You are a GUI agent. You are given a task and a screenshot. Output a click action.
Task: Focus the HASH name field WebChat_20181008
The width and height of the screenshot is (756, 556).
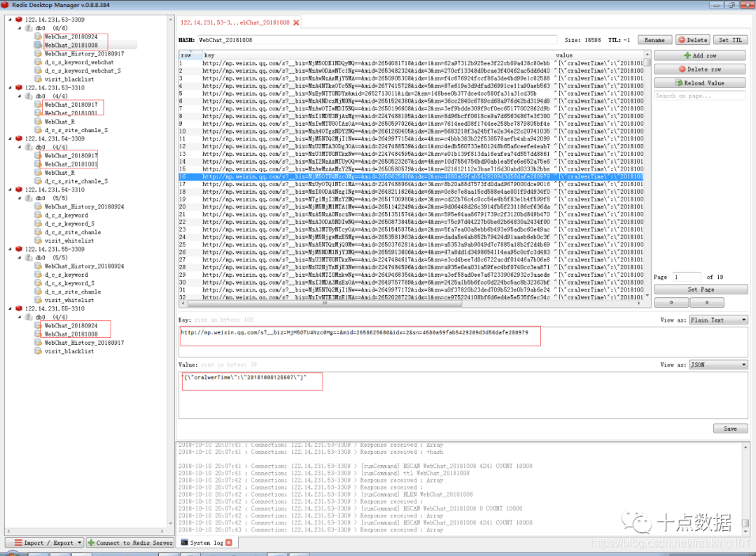tap(377, 40)
